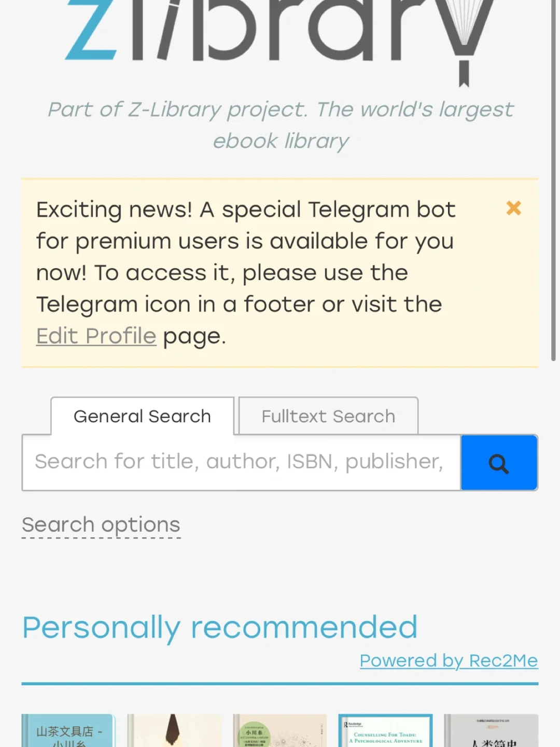
Task: Open the Counselling For Toads book
Action: pyautogui.click(x=385, y=730)
